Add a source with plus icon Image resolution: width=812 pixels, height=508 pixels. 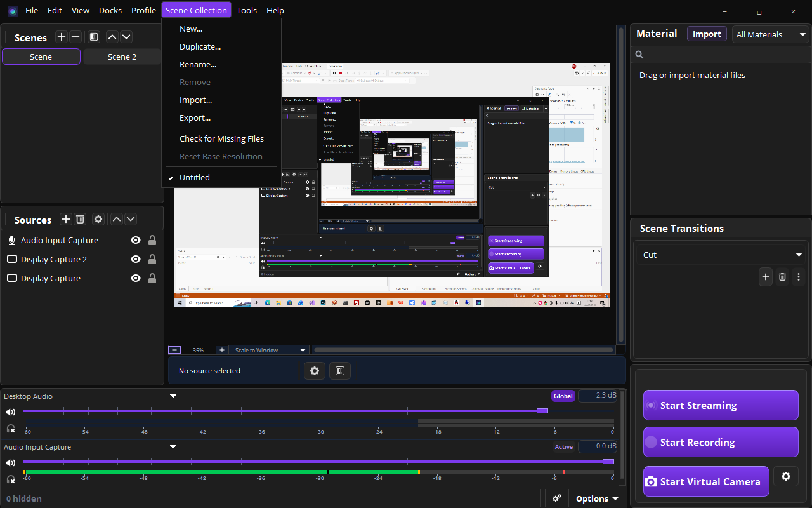click(66, 219)
